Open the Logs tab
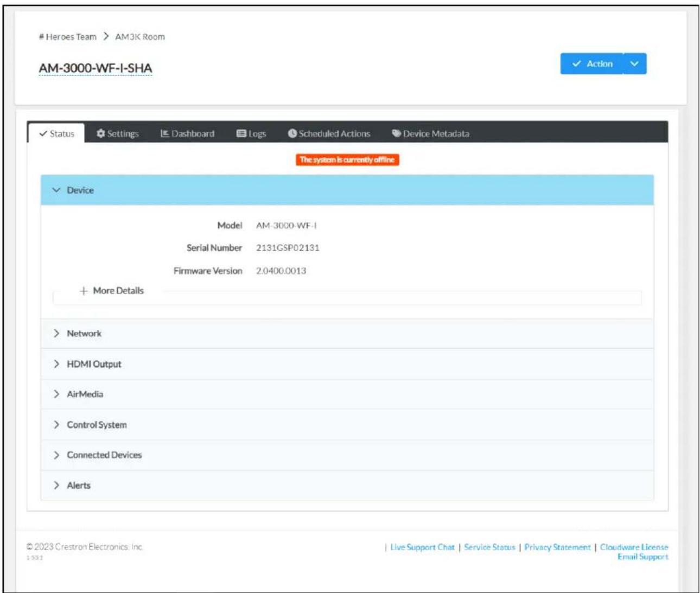700x593 pixels. click(251, 133)
